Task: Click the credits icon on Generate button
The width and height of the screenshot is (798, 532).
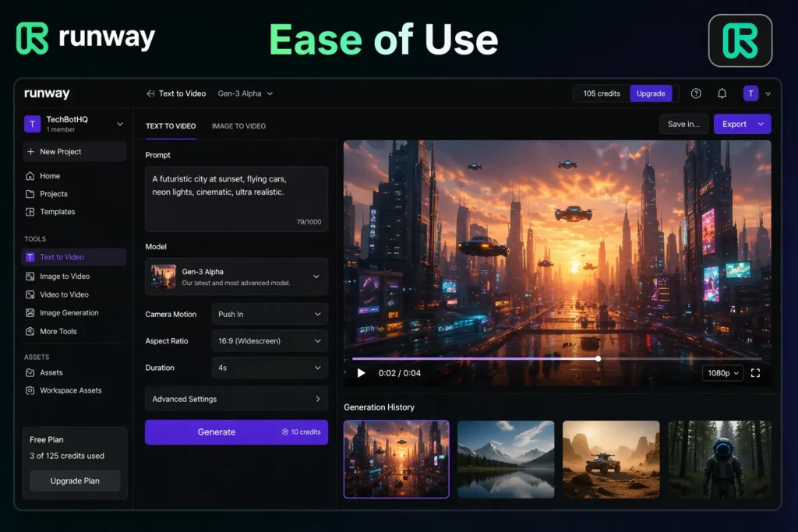Action: tap(285, 432)
